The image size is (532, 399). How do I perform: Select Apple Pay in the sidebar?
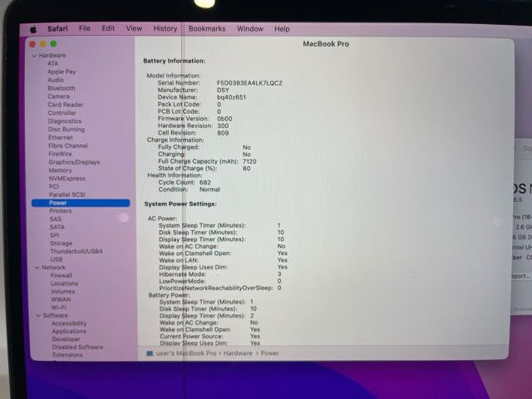click(62, 71)
